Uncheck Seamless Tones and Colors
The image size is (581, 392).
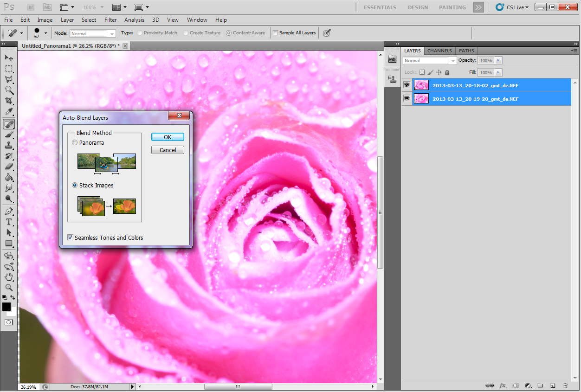click(71, 238)
